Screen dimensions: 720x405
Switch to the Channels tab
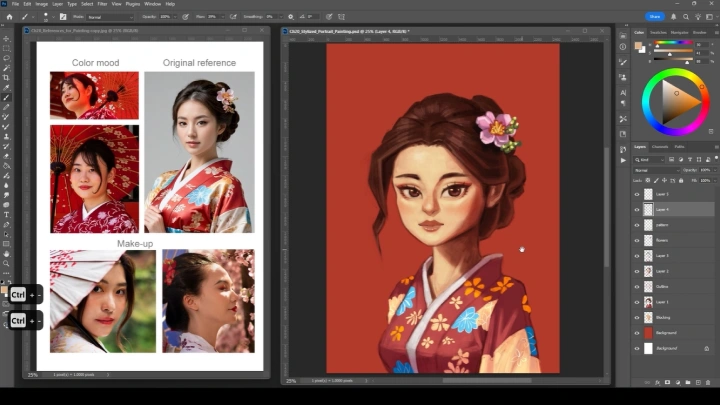[x=660, y=147]
